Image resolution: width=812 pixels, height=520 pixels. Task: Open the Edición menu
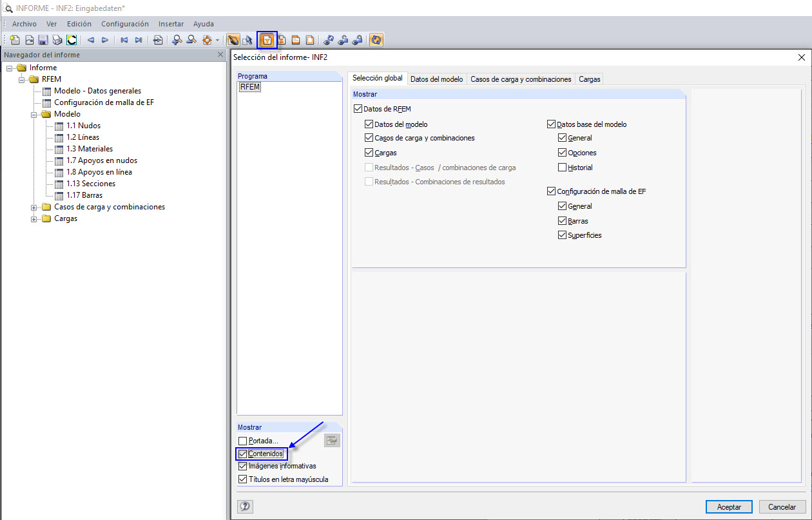click(x=79, y=24)
